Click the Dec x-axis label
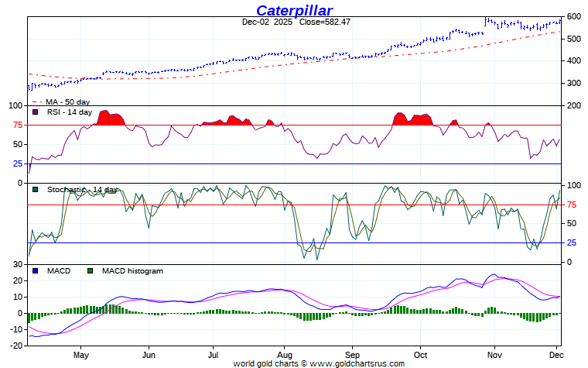The image size is (588, 368). [x=556, y=355]
